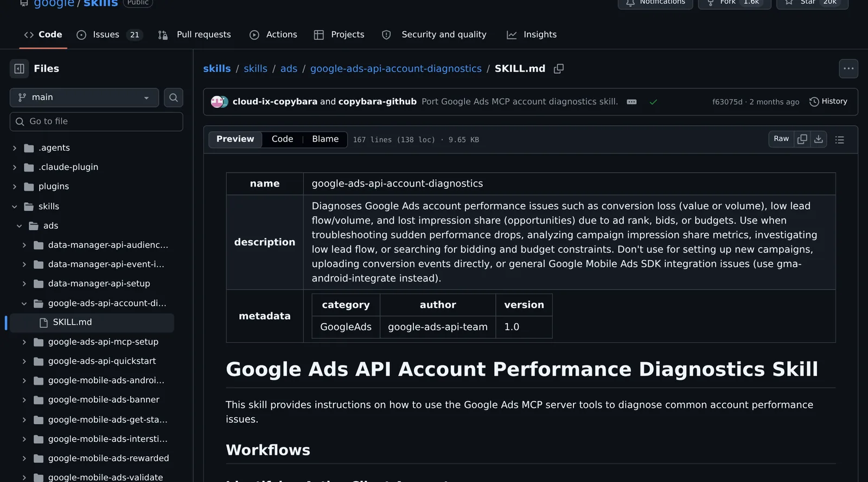
Task: Click the search files magnifier icon
Action: (x=174, y=98)
